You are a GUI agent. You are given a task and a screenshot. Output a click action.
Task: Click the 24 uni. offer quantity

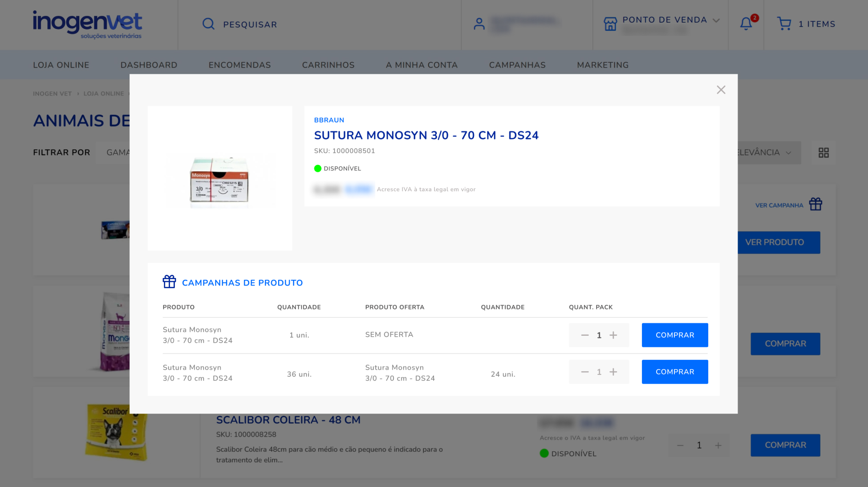click(x=503, y=374)
